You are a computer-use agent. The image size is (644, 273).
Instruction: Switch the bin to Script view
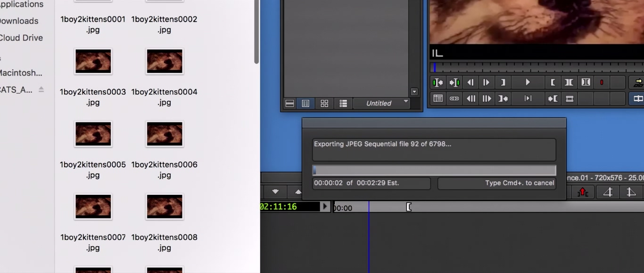coord(343,104)
